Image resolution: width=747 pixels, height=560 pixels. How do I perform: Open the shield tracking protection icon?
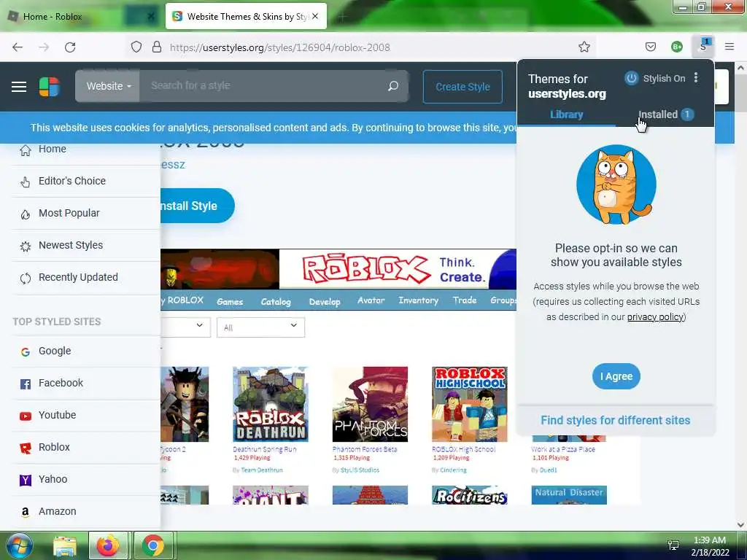tap(136, 47)
